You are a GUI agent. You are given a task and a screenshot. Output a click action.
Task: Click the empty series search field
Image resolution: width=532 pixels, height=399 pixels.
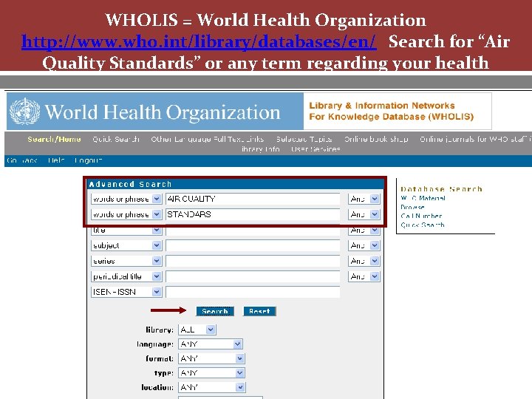253,261
